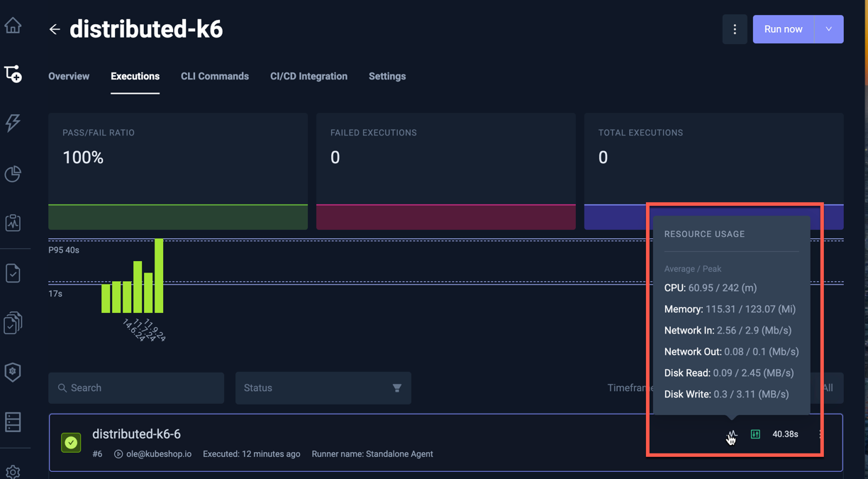Open the CI/CD Integration tab
The image size is (868, 479).
(x=308, y=77)
